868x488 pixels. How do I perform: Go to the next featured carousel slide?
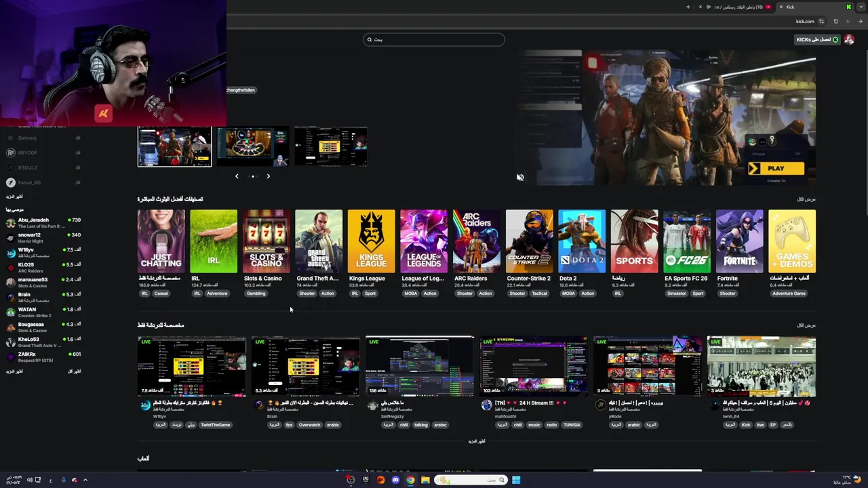(268, 176)
